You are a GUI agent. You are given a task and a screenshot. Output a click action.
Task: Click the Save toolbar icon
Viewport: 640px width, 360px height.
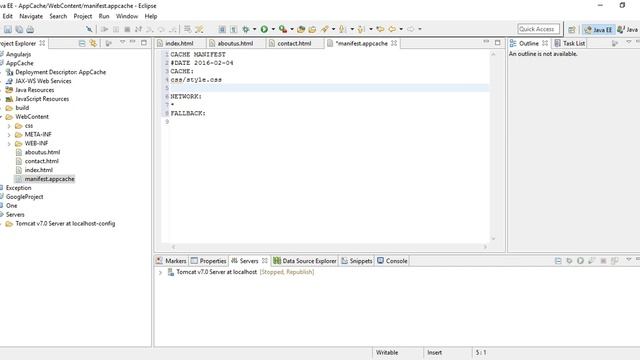click(x=8, y=29)
